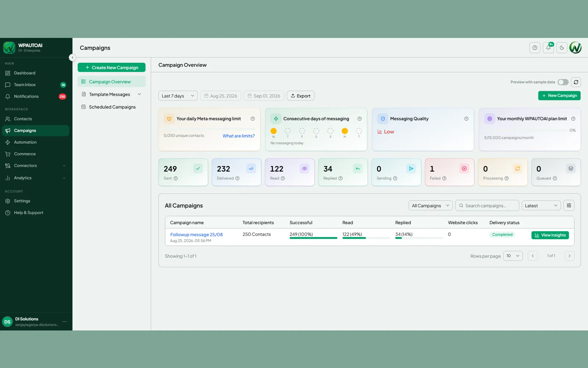Click the Successful progress bar at 249 (100%)
The image size is (588, 368).
tap(313, 238)
